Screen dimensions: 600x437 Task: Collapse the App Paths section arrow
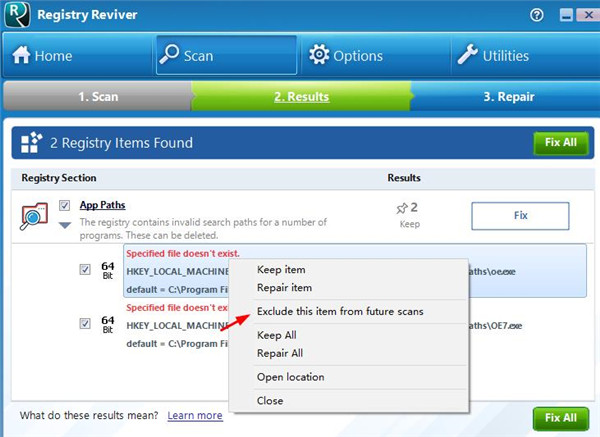pyautogui.click(x=65, y=225)
